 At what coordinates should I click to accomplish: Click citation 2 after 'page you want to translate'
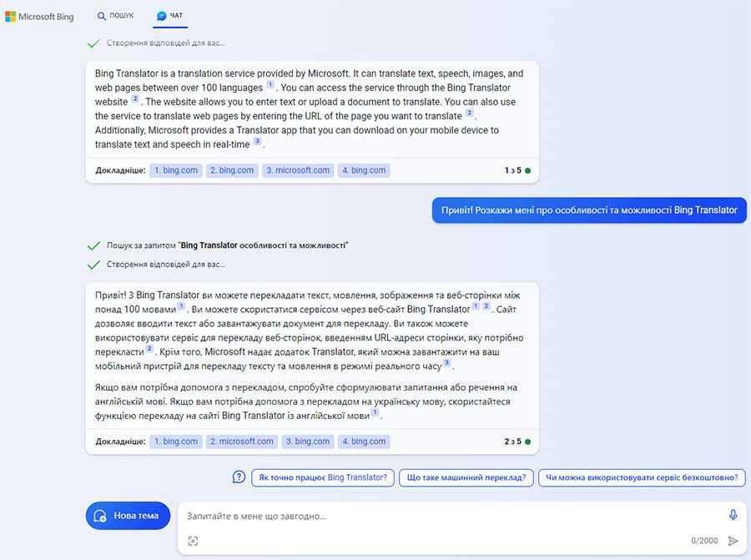click(469, 113)
